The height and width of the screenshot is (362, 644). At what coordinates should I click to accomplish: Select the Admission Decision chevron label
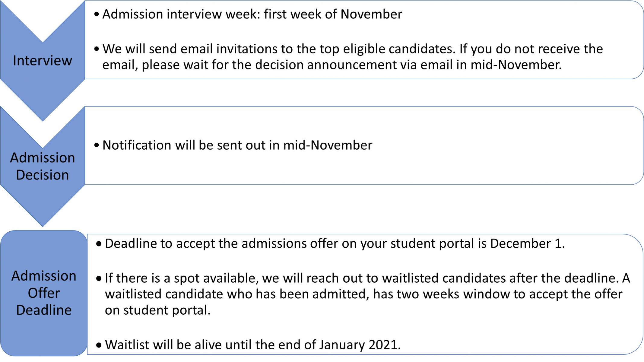pyautogui.click(x=43, y=166)
